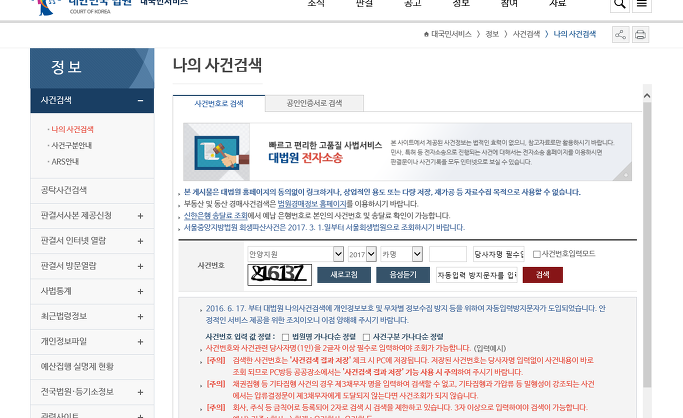This screenshot has height=418, width=683.
Task: Open the case type dropdown 카명
Action: point(402,254)
